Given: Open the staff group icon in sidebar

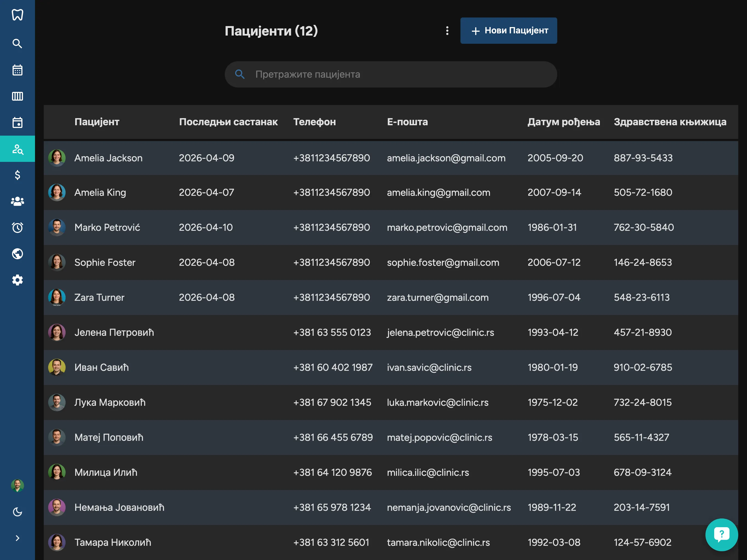Looking at the screenshot, I should click(x=17, y=201).
